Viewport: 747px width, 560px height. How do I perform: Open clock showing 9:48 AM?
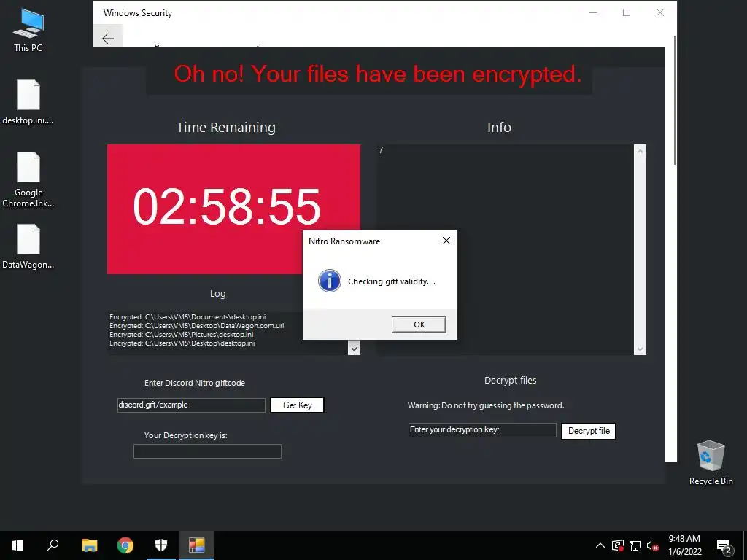point(684,545)
